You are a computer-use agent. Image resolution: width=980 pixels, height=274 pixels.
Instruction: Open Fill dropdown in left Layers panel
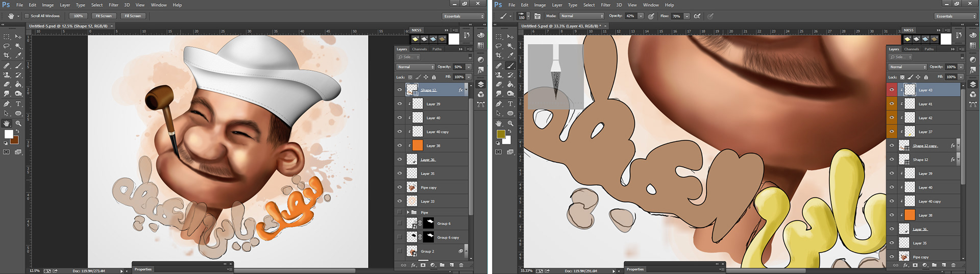pyautogui.click(x=469, y=77)
